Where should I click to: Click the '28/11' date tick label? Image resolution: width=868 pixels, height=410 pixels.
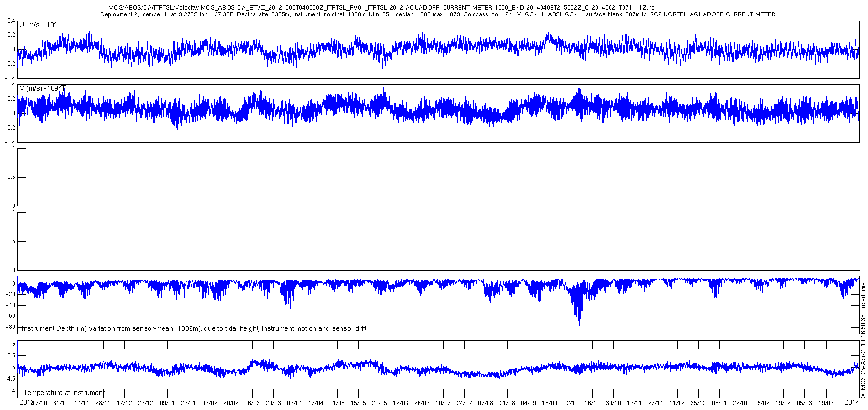point(103,403)
